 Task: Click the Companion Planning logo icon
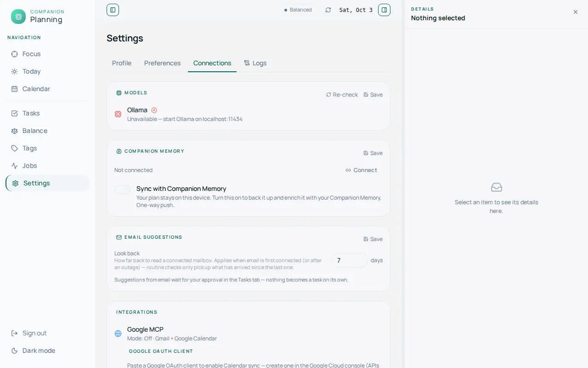point(18,17)
